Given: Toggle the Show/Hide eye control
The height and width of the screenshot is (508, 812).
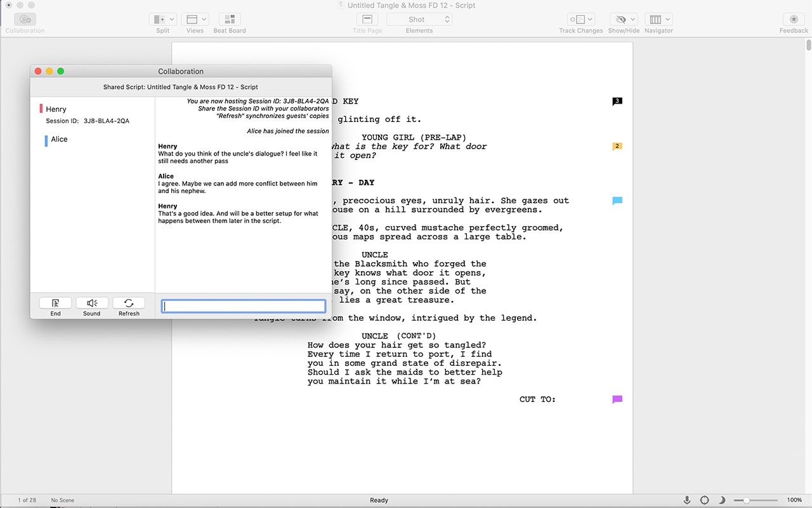Looking at the screenshot, I should pos(624,20).
